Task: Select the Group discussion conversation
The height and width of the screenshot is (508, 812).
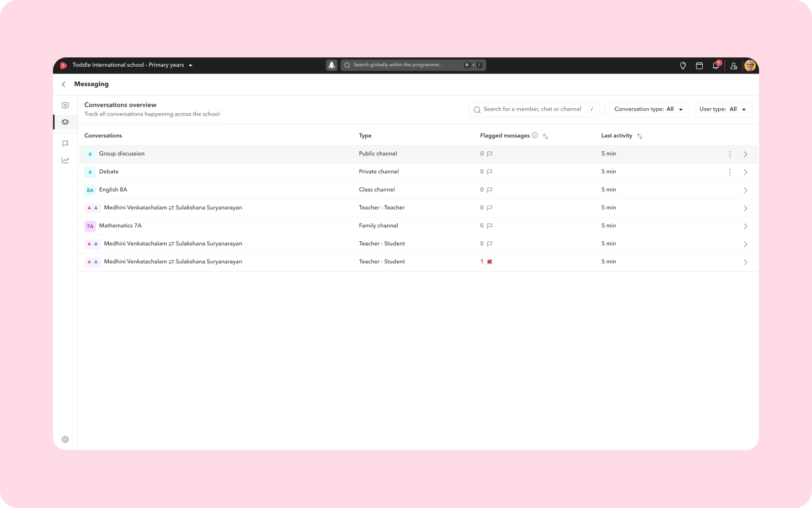Action: 121,154
